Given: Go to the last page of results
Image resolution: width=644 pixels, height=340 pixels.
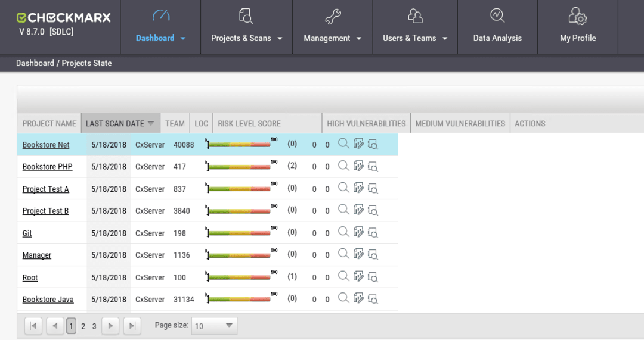Looking at the screenshot, I should 132,326.
